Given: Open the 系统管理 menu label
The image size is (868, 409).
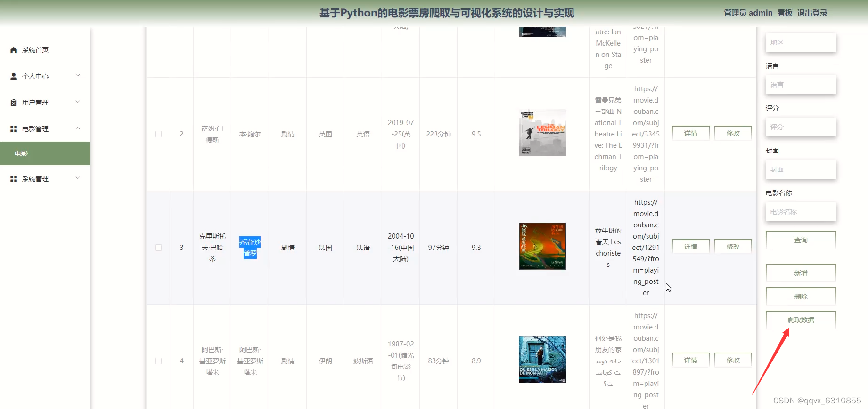Looking at the screenshot, I should click(x=35, y=179).
